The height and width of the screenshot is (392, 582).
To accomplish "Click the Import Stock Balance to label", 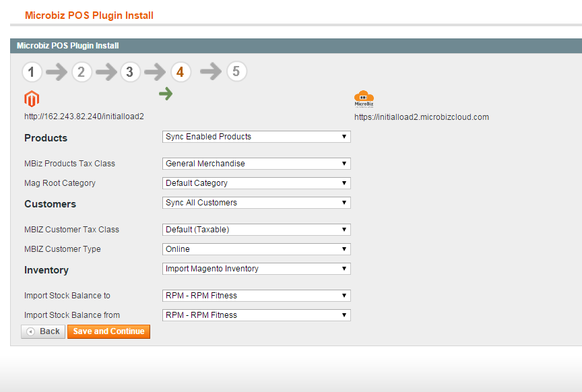I will 67,296.
